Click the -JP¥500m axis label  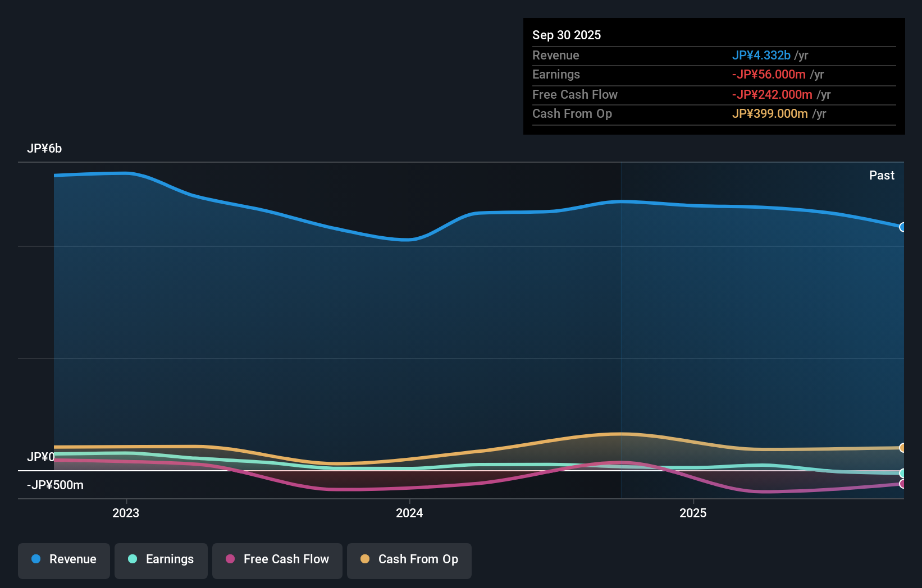[55, 485]
